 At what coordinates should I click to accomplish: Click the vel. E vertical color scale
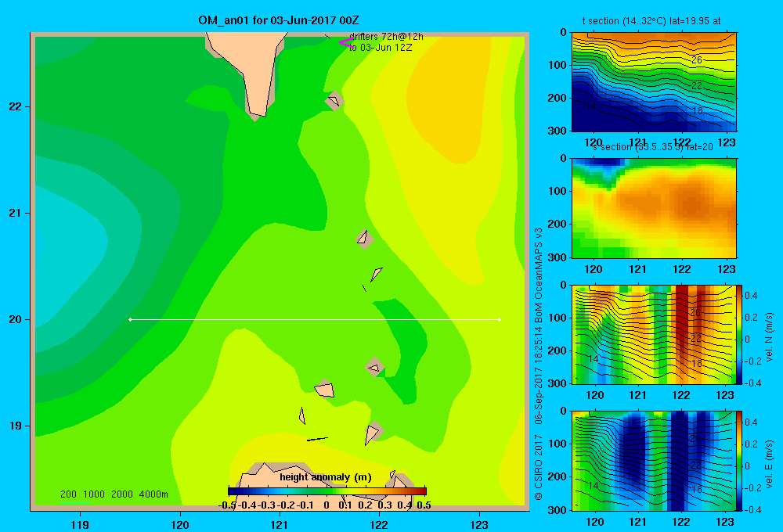740,461
